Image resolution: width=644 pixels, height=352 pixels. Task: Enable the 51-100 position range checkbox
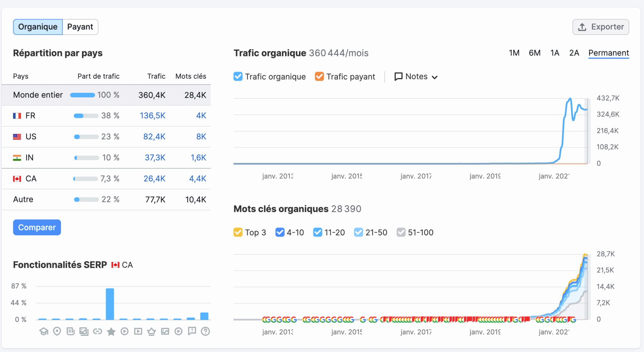pos(401,232)
